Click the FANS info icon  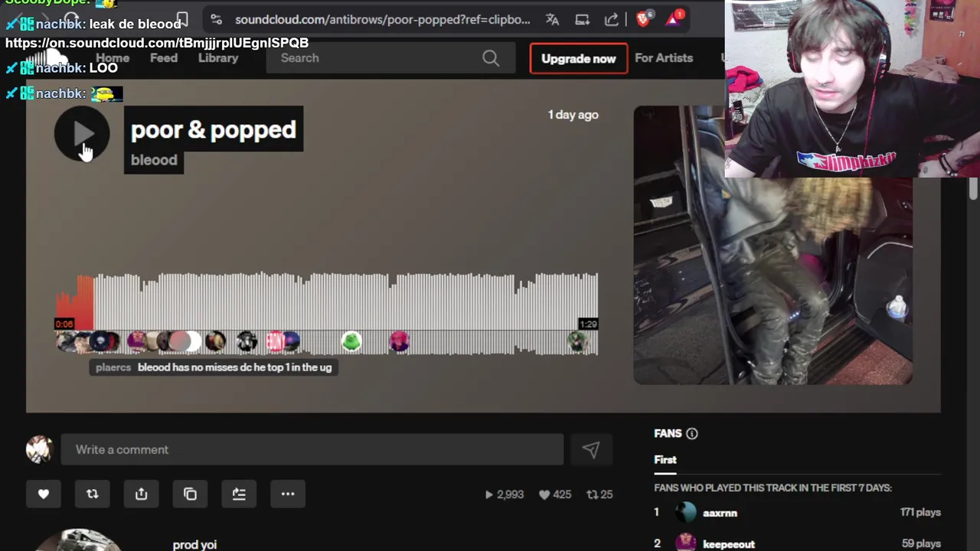(x=692, y=434)
